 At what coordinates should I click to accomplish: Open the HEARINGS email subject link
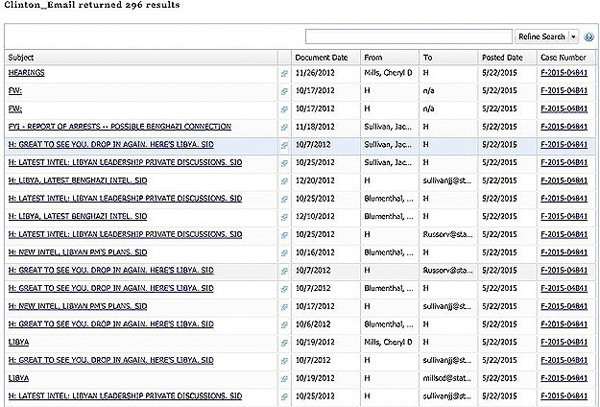(26, 74)
